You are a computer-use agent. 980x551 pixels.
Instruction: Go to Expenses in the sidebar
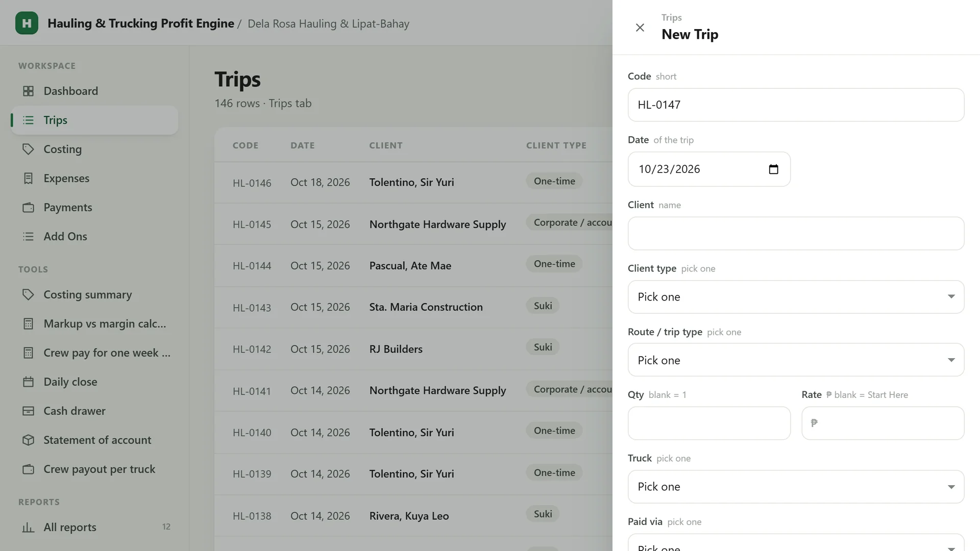[x=94, y=178]
